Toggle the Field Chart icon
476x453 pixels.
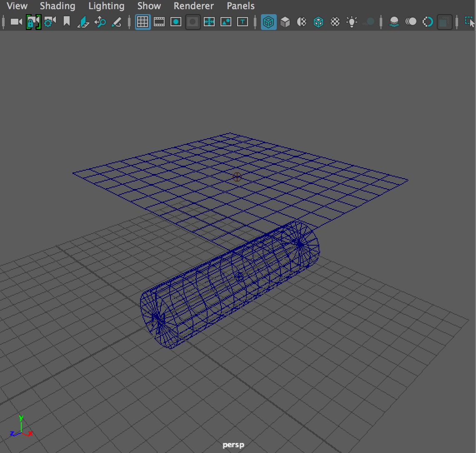[209, 22]
